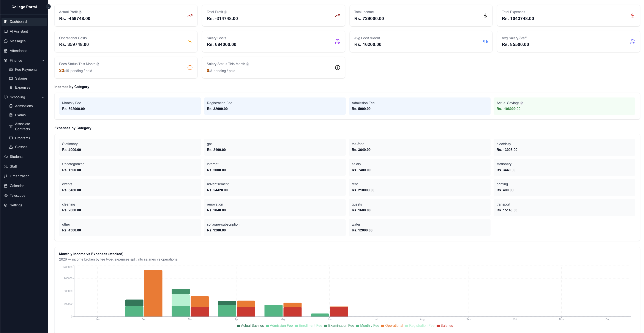Click the Actual Savings help question mark

522,103
